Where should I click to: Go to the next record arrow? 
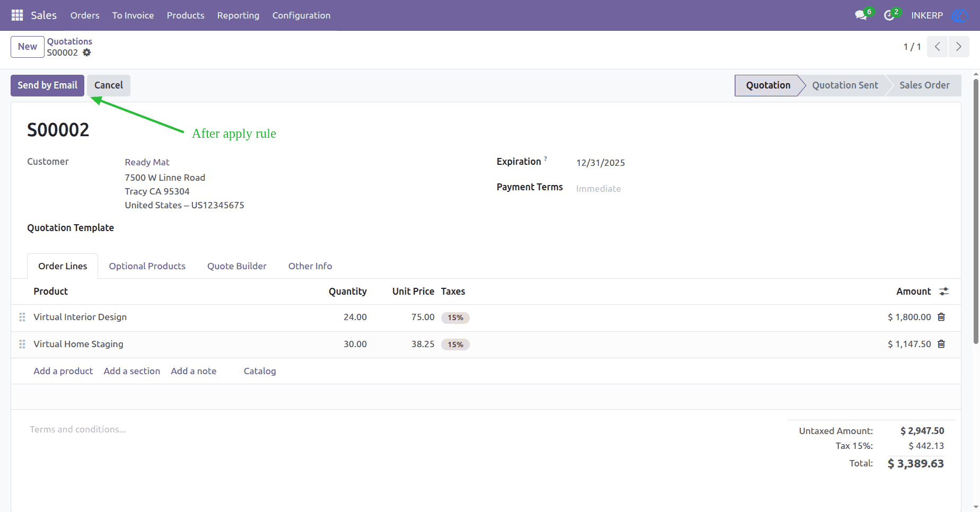(x=959, y=47)
